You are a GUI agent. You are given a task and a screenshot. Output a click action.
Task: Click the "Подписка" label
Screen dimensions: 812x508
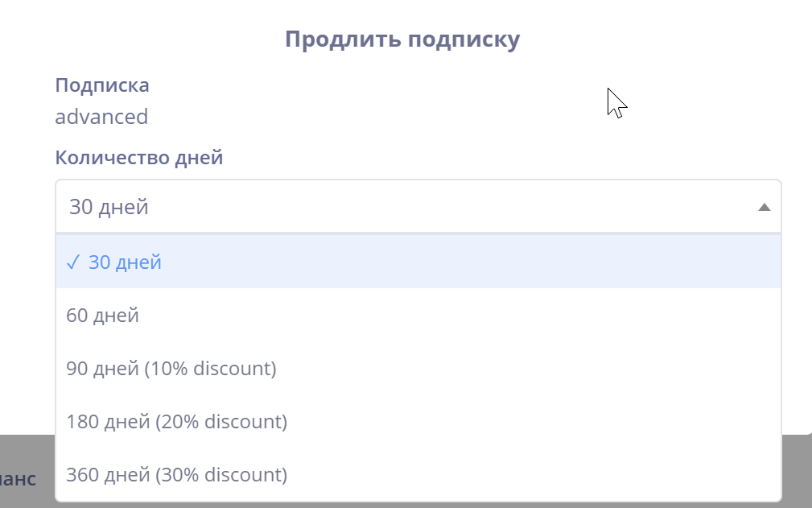pos(101,85)
